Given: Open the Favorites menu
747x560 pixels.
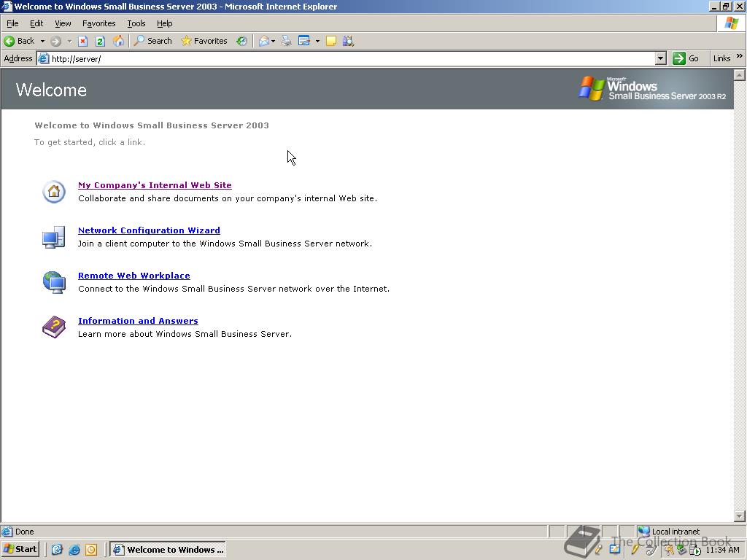Looking at the screenshot, I should [98, 23].
